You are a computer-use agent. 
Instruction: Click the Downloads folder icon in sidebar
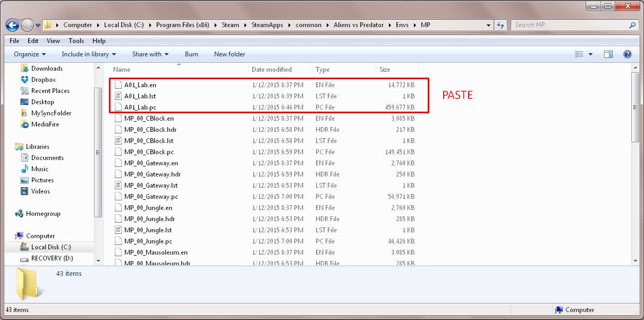(x=24, y=69)
